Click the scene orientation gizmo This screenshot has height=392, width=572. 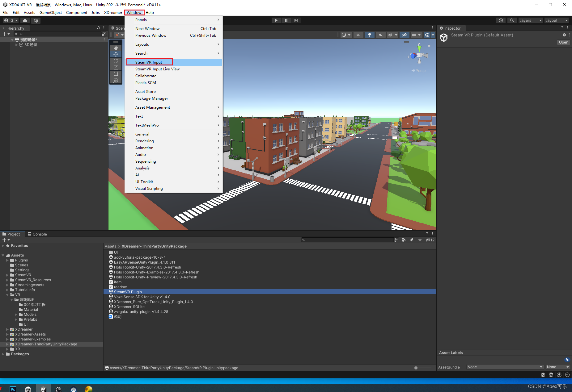click(x=419, y=56)
